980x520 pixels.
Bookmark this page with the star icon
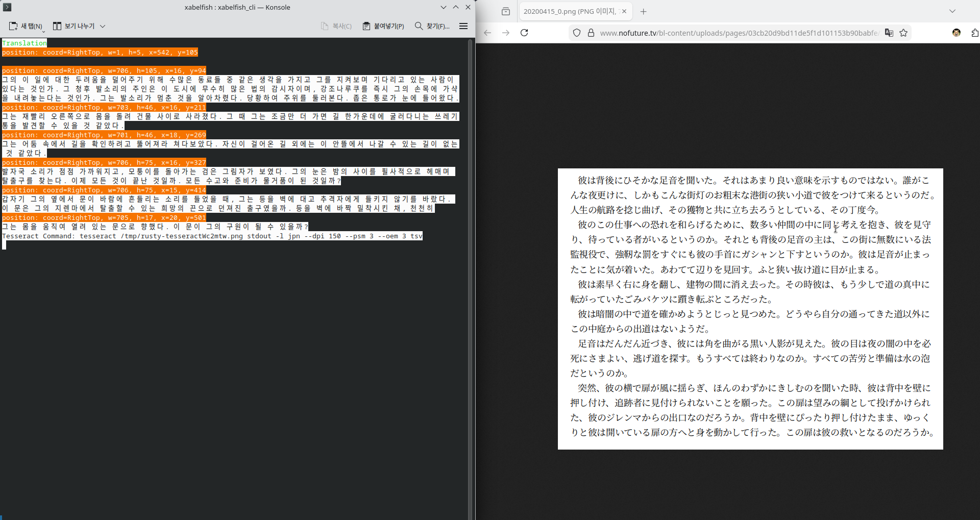[x=903, y=33]
